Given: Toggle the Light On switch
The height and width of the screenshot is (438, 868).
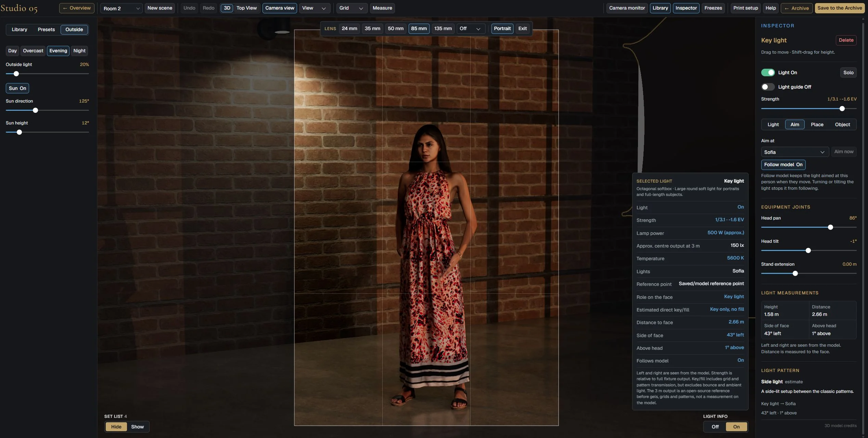Looking at the screenshot, I should tap(768, 72).
